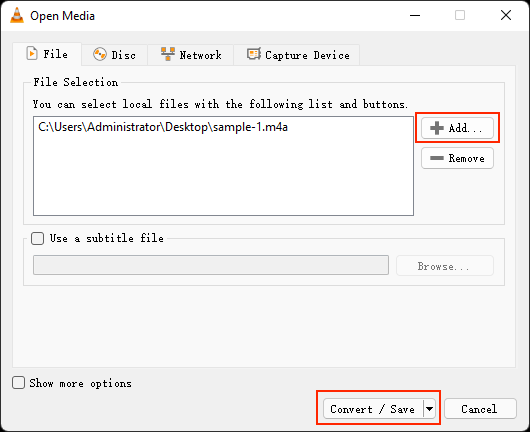Open the Disc tab

tap(114, 55)
